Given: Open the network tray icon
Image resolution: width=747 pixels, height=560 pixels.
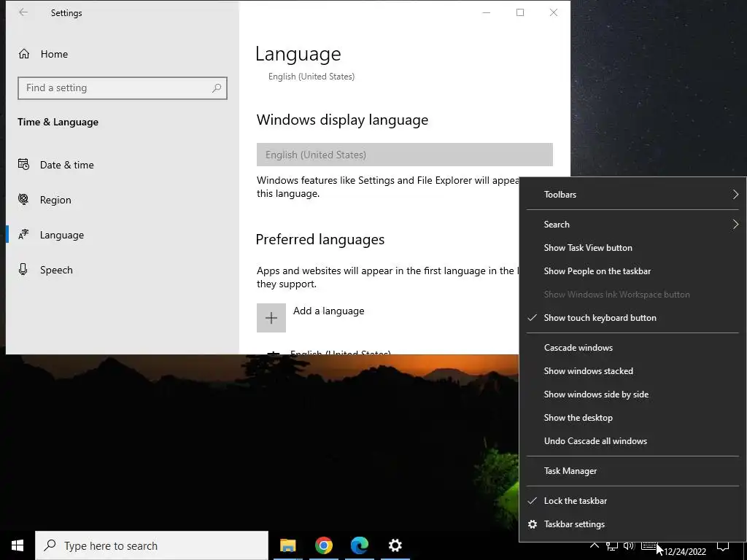Looking at the screenshot, I should (x=612, y=545).
